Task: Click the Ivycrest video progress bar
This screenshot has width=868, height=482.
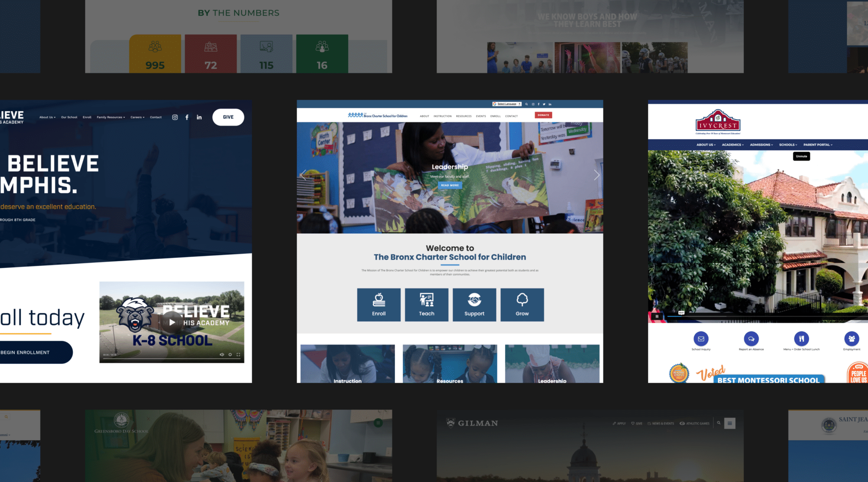Action: coord(767,316)
